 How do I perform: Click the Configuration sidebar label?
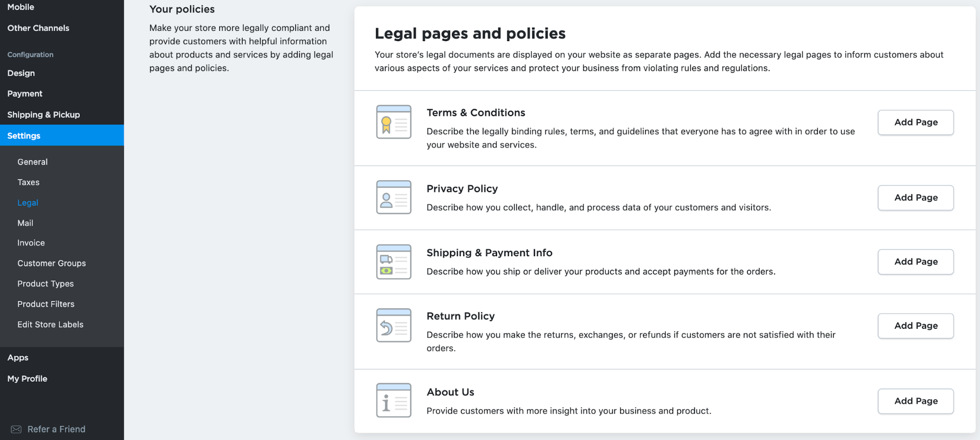pos(30,54)
